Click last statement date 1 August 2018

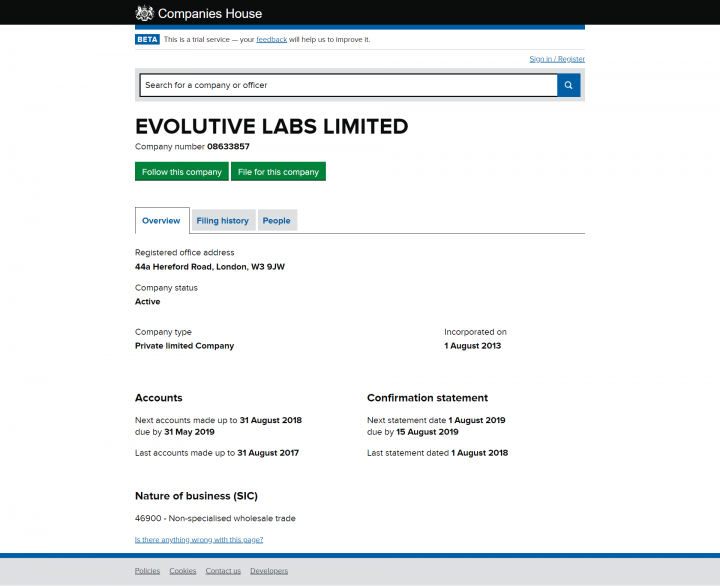(x=479, y=453)
